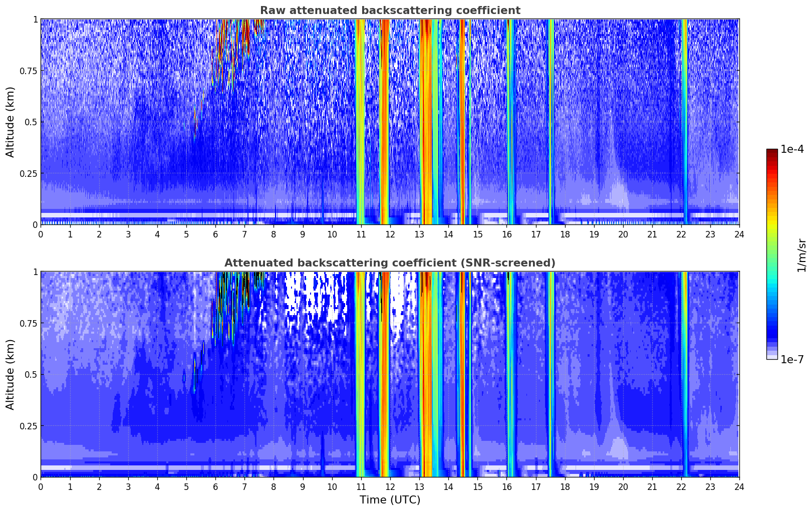This screenshot has height=511, width=812.
Task: Select the "Altitude (km)" label of the Raw plot
Action: click(11, 122)
